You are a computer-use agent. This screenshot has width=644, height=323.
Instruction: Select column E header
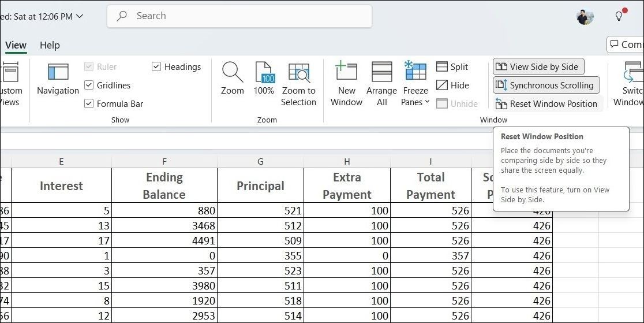tap(61, 162)
